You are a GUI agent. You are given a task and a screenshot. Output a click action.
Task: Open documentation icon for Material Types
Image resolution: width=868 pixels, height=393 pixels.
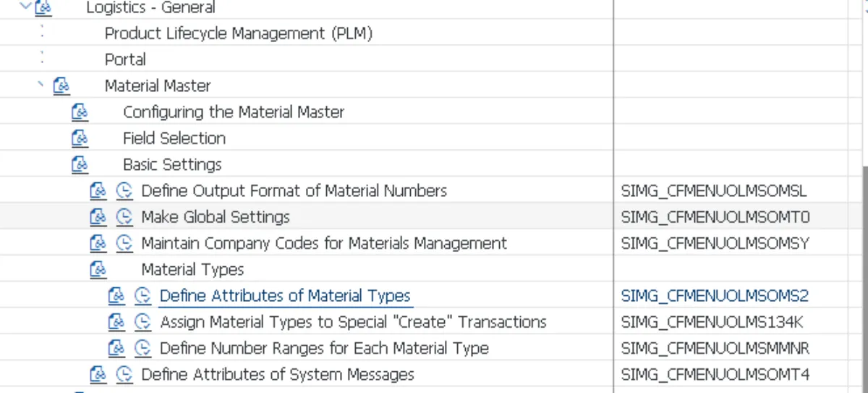point(98,269)
